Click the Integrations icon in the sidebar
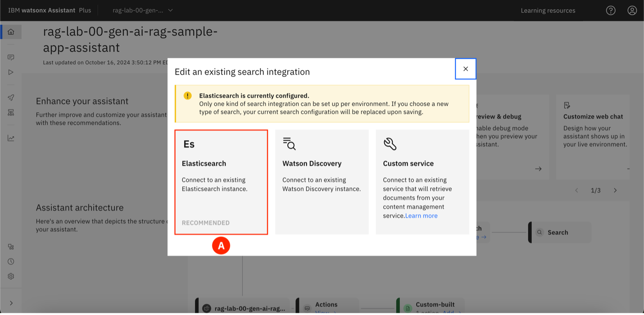 point(11,247)
